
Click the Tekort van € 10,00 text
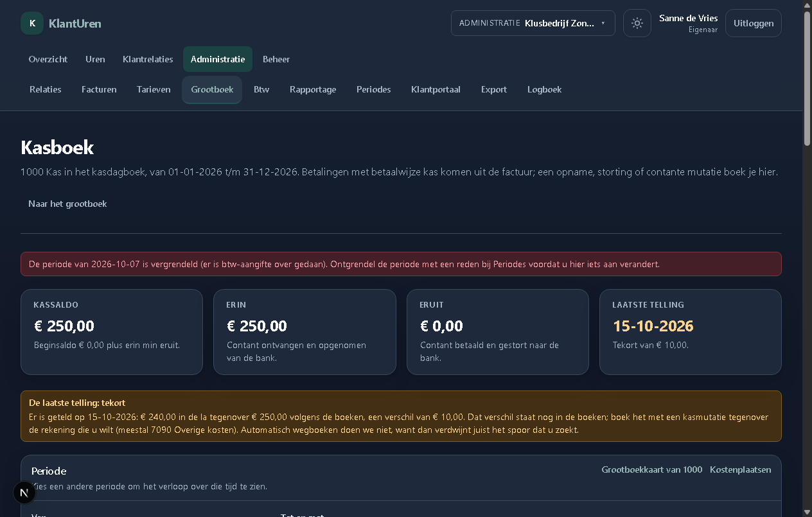[651, 345]
